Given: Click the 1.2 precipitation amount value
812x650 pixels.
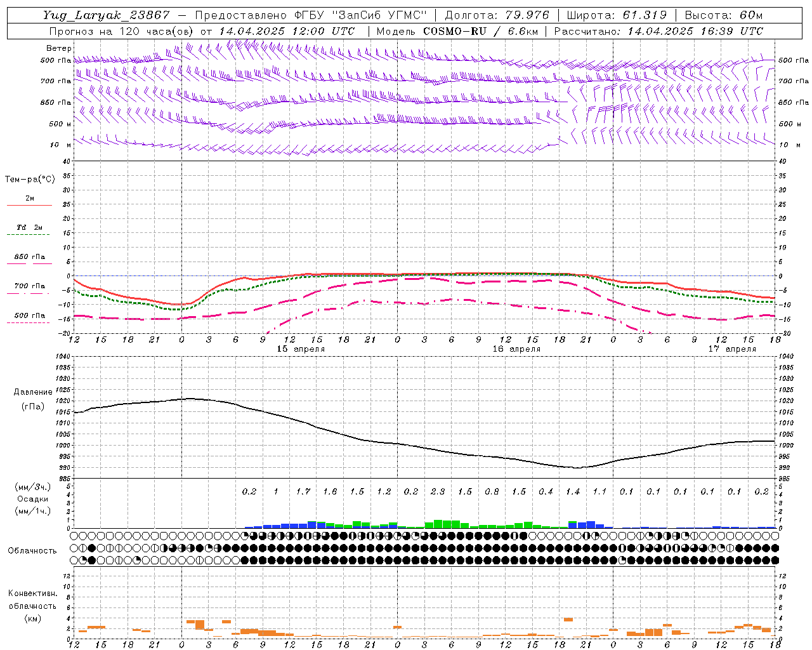Looking at the screenshot, I should click(384, 492).
